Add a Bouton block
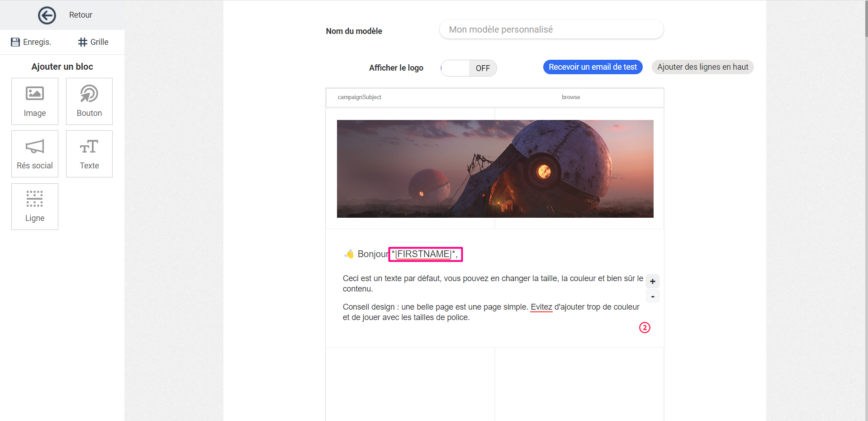This screenshot has height=421, width=868. (x=89, y=101)
